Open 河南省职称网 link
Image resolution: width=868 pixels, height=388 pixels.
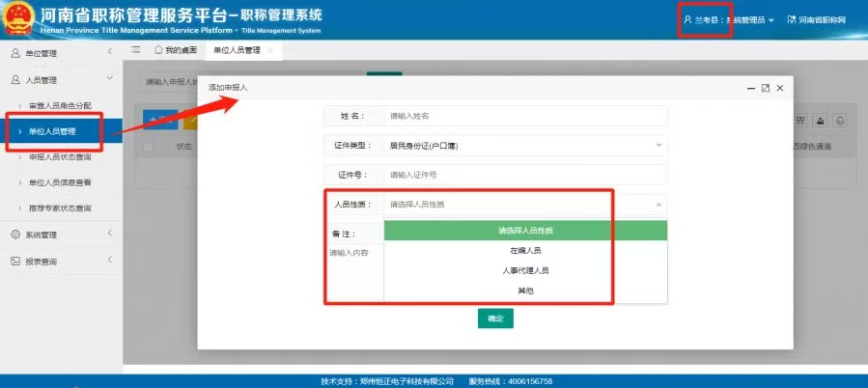pos(817,20)
